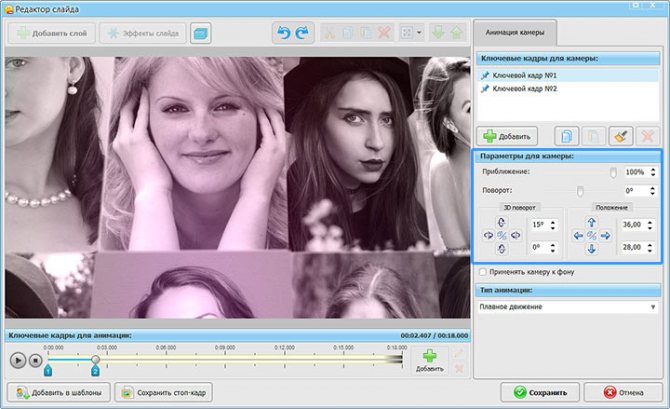Click the redo arrow in the toolbar
The width and height of the screenshot is (670, 409).
point(298,33)
